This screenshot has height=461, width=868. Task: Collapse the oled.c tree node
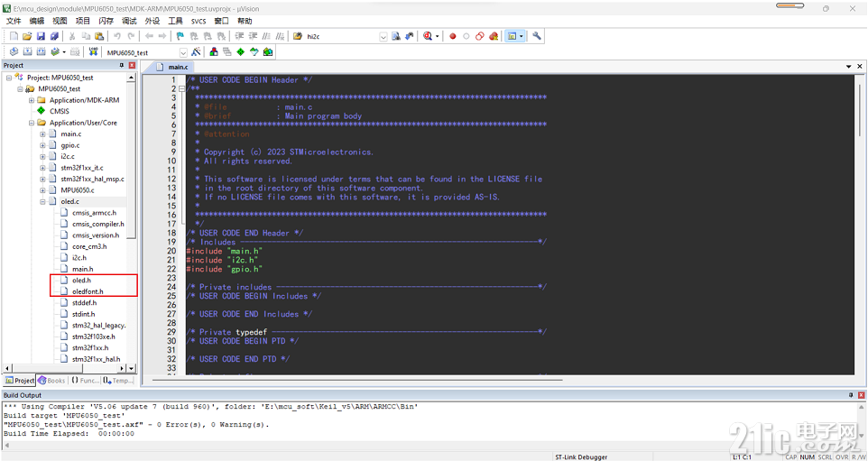[42, 201]
